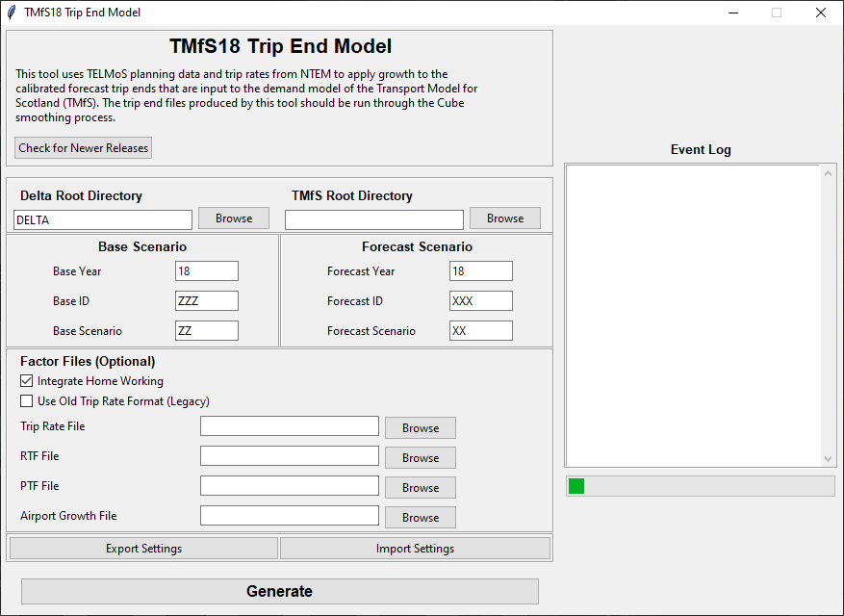The image size is (844, 616).
Task: Click the Event Log heading
Action: [701, 150]
